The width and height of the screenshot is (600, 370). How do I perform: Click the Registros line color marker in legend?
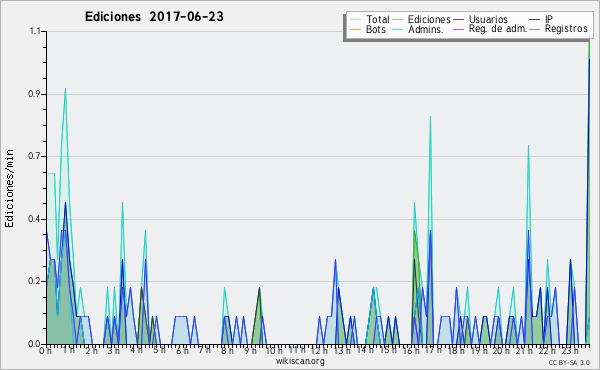pos(534,29)
